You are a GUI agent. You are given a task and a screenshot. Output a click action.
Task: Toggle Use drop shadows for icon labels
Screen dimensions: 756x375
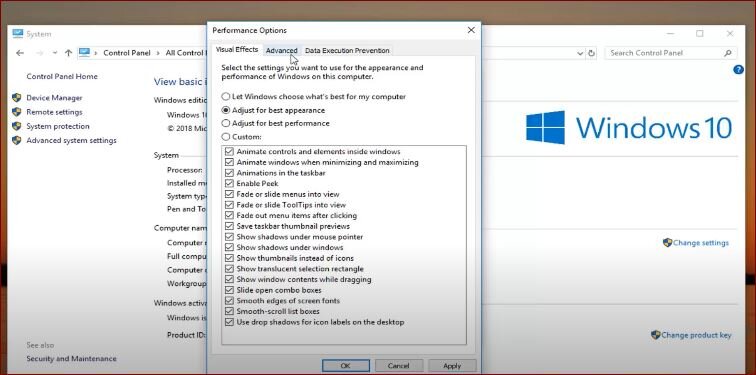pos(229,322)
